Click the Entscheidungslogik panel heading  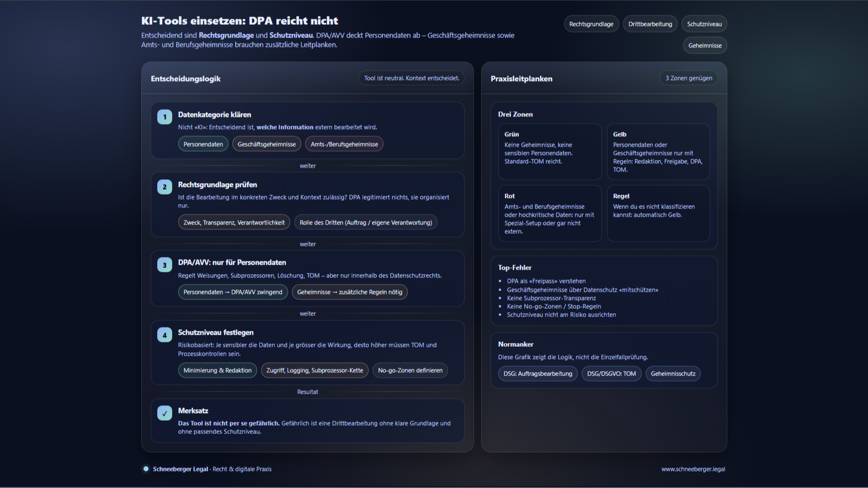tap(185, 79)
